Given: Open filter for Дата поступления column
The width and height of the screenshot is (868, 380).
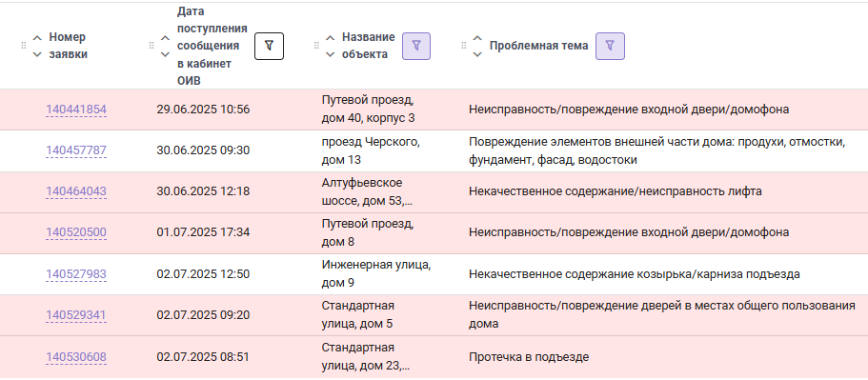Looking at the screenshot, I should coord(269,46).
